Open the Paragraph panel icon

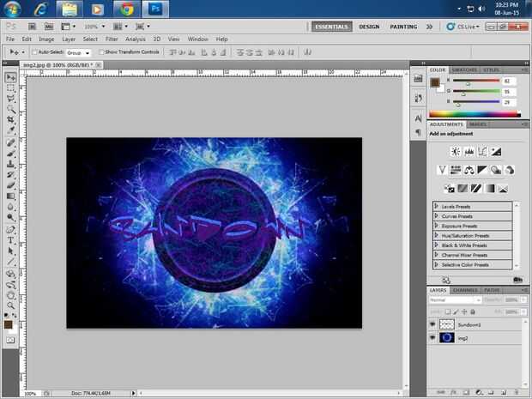(418, 132)
